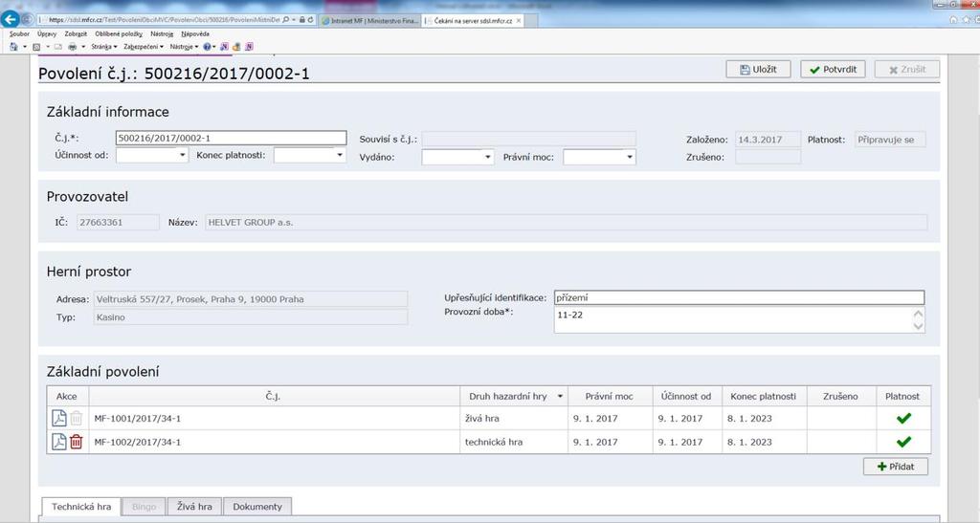Switch to the Živá hra tab

(194, 507)
